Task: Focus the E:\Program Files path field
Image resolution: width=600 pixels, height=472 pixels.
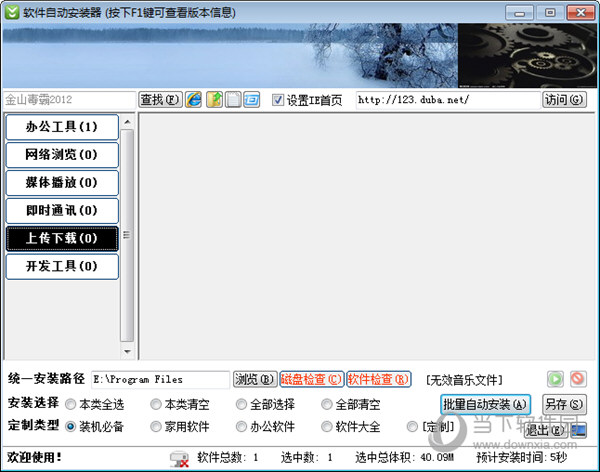Action: point(160,379)
